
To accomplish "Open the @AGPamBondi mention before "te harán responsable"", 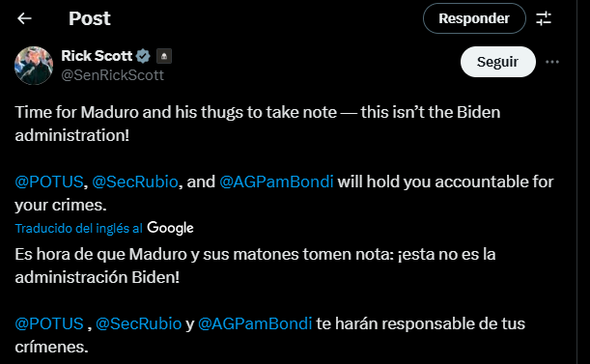I will pyautogui.click(x=255, y=323).
